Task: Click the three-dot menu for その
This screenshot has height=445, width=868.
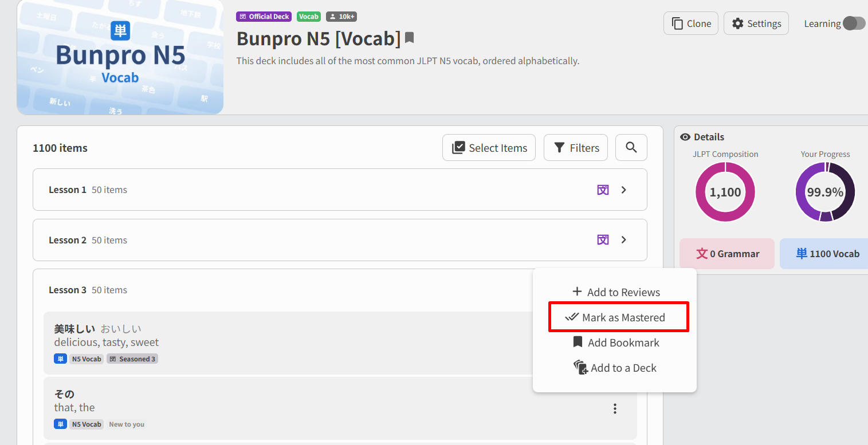Action: pos(615,408)
